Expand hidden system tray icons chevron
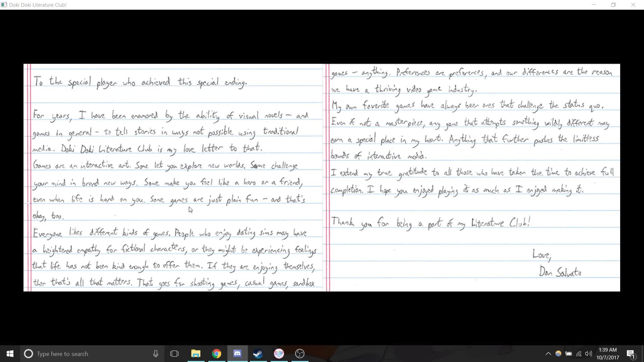The height and width of the screenshot is (362, 644). click(548, 354)
